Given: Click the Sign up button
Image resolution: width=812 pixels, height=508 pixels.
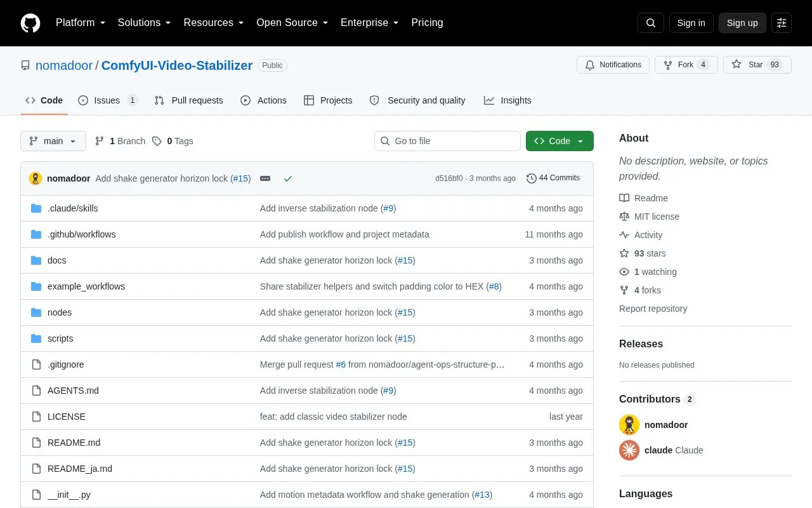Looking at the screenshot, I should 742,23.
